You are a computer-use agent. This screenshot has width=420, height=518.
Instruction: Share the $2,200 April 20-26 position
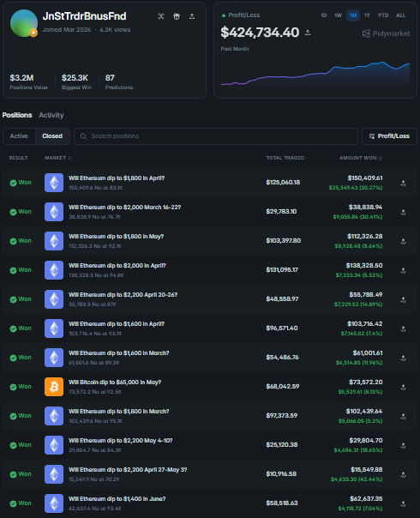click(403, 299)
